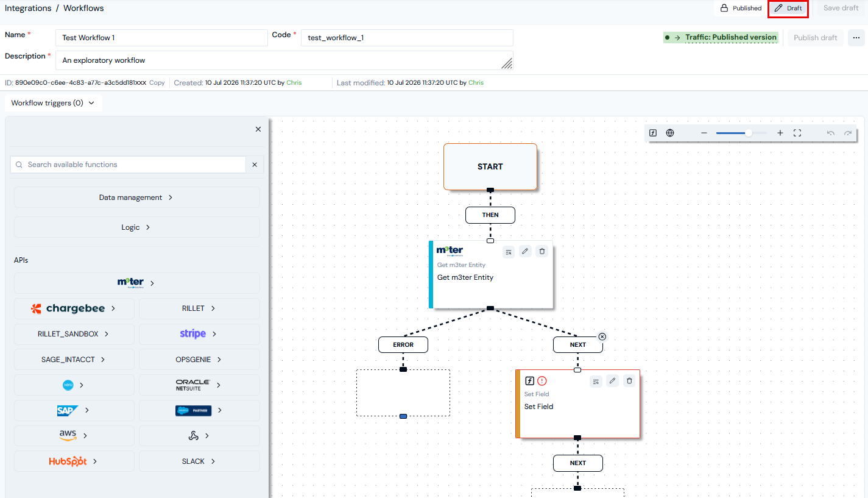868x498 pixels.
Task: Expand the Stripe API functions
Action: pyautogui.click(x=199, y=334)
